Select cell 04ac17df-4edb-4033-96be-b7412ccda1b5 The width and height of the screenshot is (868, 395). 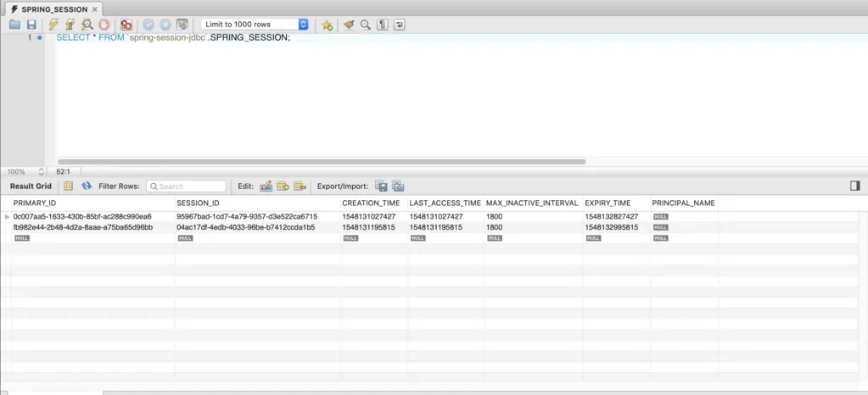pyautogui.click(x=257, y=227)
